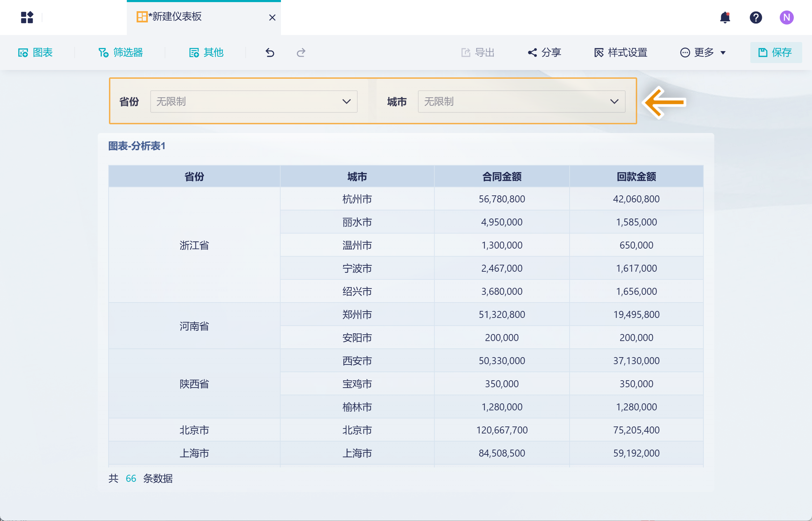Screen dimensions: 812x521
Task: Select the 温州市 city cell
Action: pyautogui.click(x=357, y=245)
